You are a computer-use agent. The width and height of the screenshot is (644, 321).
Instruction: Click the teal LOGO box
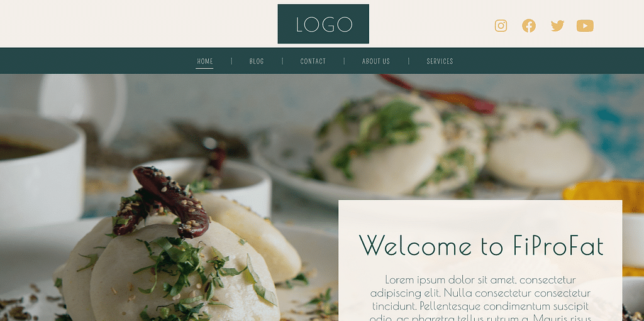click(x=323, y=24)
